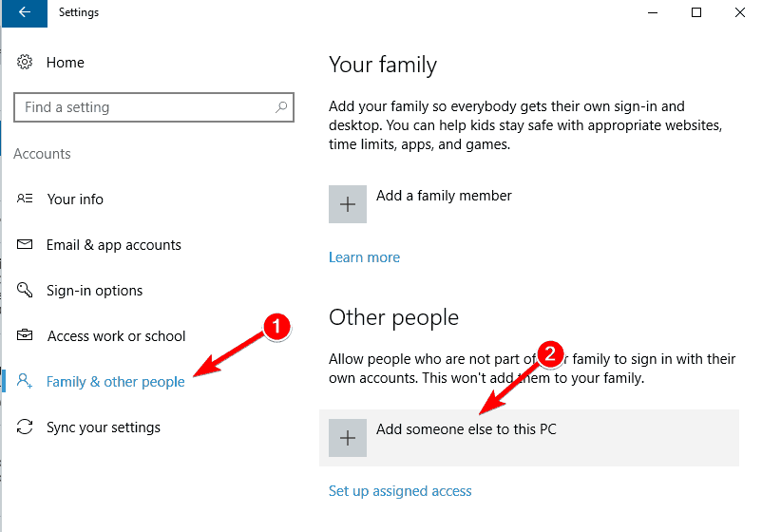Viewport: 762px width, 532px height.
Task: Click the Access work or school briefcase icon
Action: [x=27, y=336]
